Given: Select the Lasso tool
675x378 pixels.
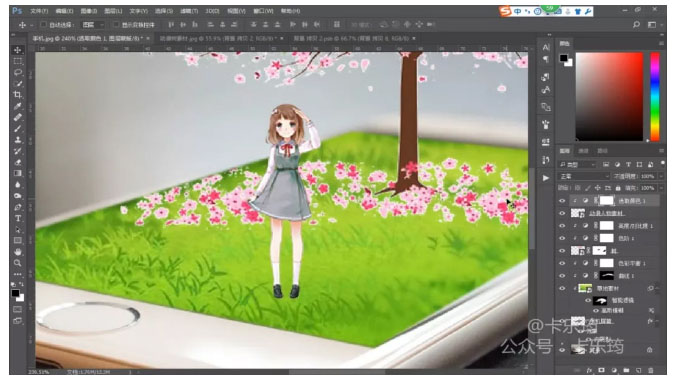Looking at the screenshot, I should click(18, 72).
